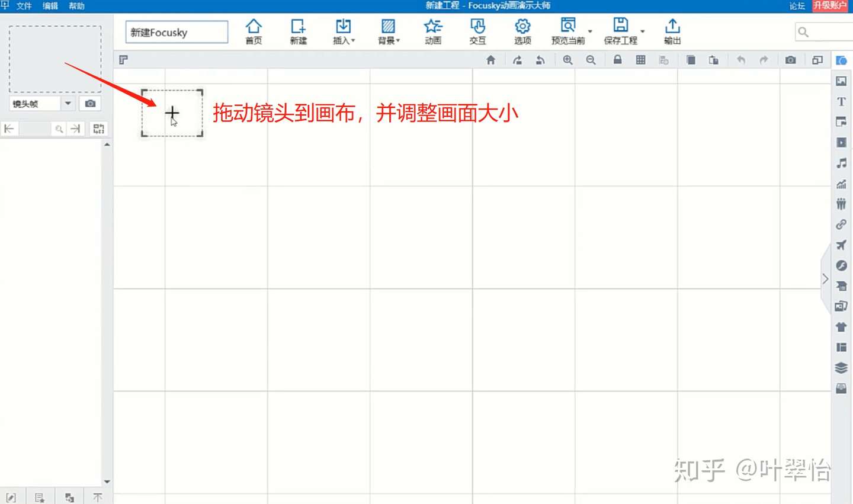Click the canvas toolbar camera screenshot icon
The height and width of the screenshot is (504, 853).
click(x=790, y=60)
